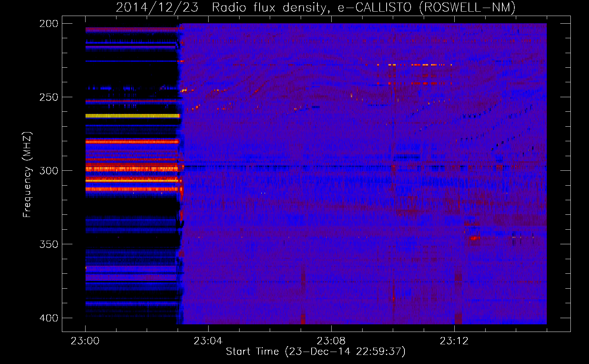The width and height of the screenshot is (589, 364).
Task: Click the plot title "2014/12/23 Radio flux density, e-CALLISTO (ROSWELL-NM)"
Action: pyautogui.click(x=316, y=7)
